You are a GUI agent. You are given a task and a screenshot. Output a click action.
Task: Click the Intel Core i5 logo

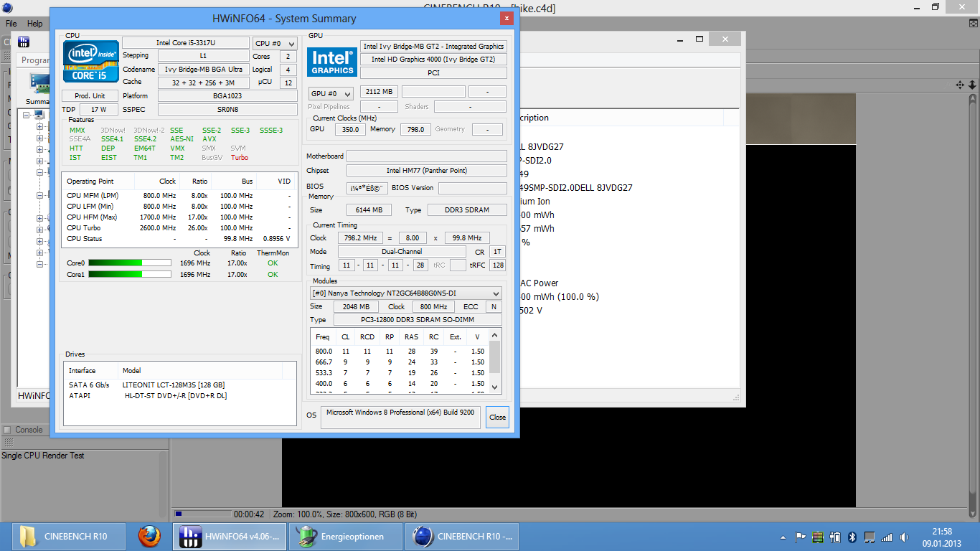click(91, 61)
